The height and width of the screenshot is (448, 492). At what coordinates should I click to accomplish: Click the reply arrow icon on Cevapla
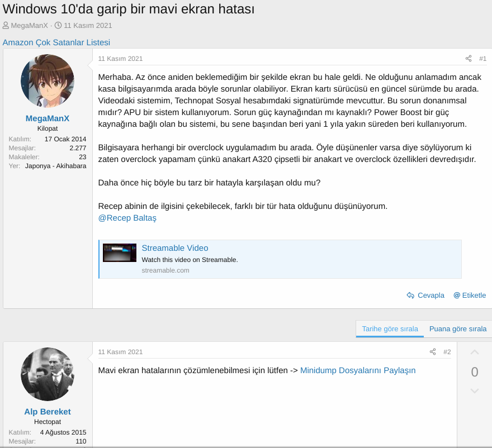point(410,295)
